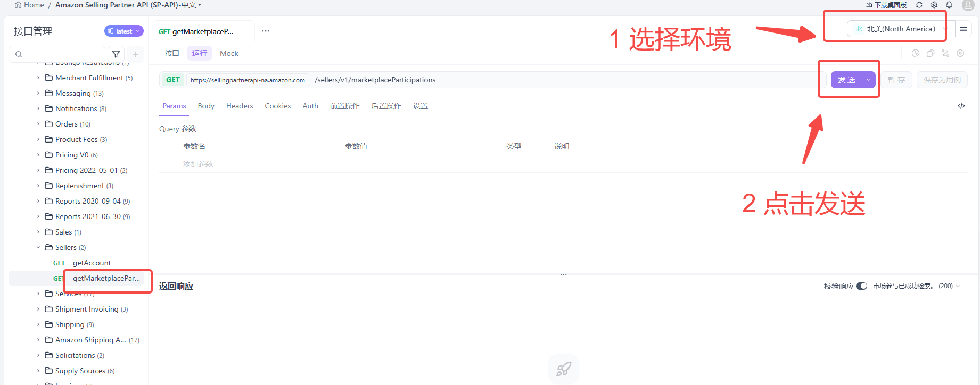Click the sidebar search input field

57,54
